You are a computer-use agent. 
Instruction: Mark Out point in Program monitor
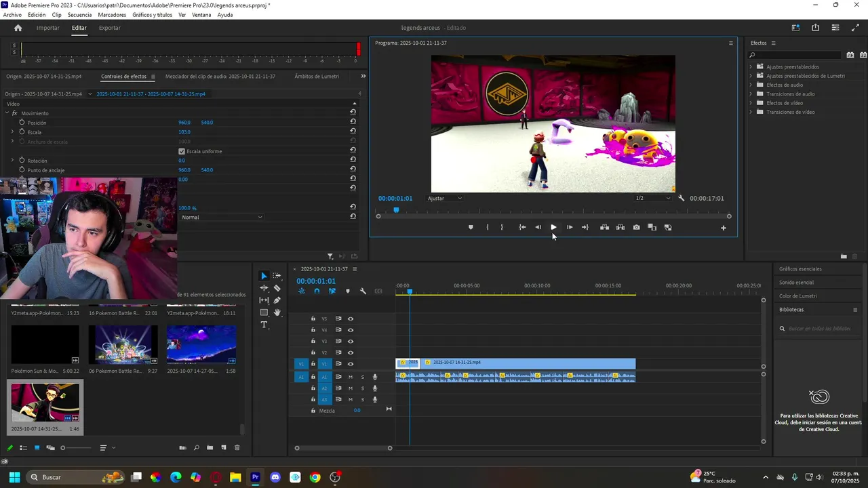[502, 227]
